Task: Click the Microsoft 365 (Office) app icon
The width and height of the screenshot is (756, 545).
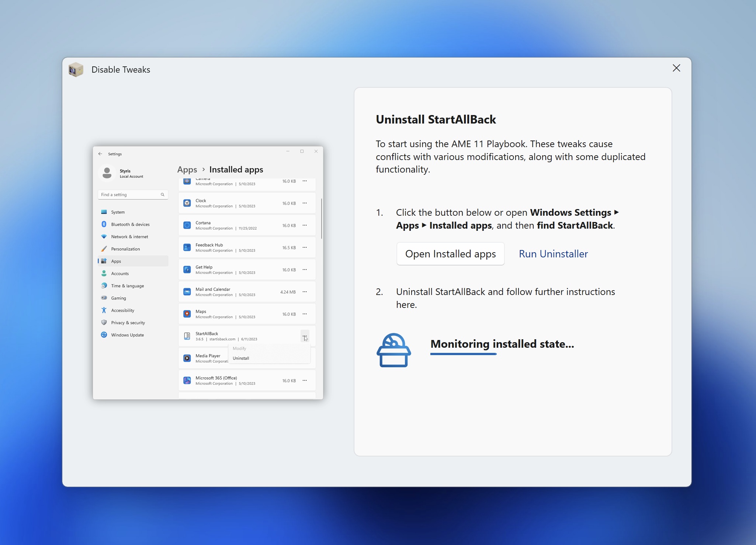Action: click(x=187, y=380)
